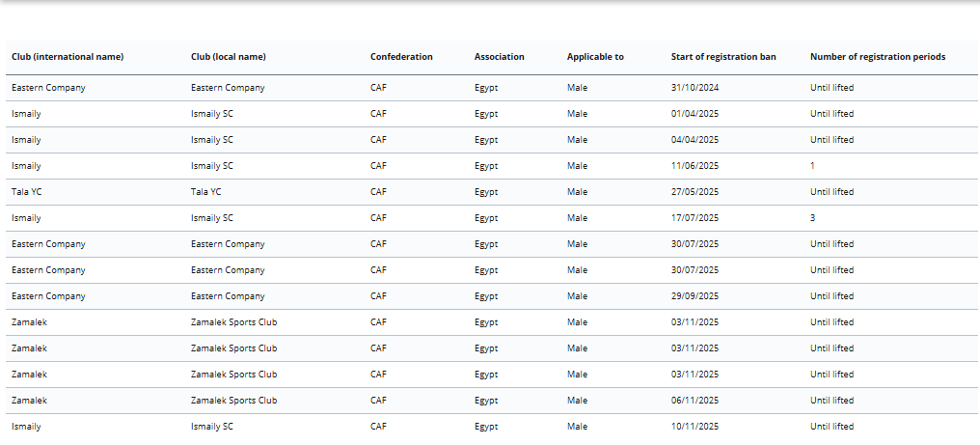Select 'Tala YC' in the local name column
The width and height of the screenshot is (980, 445).
point(206,192)
